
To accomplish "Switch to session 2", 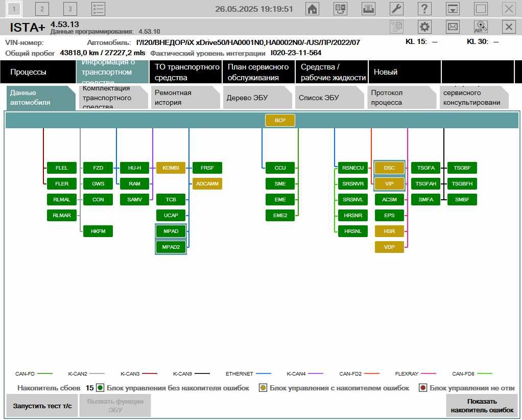I will [x=42, y=9].
